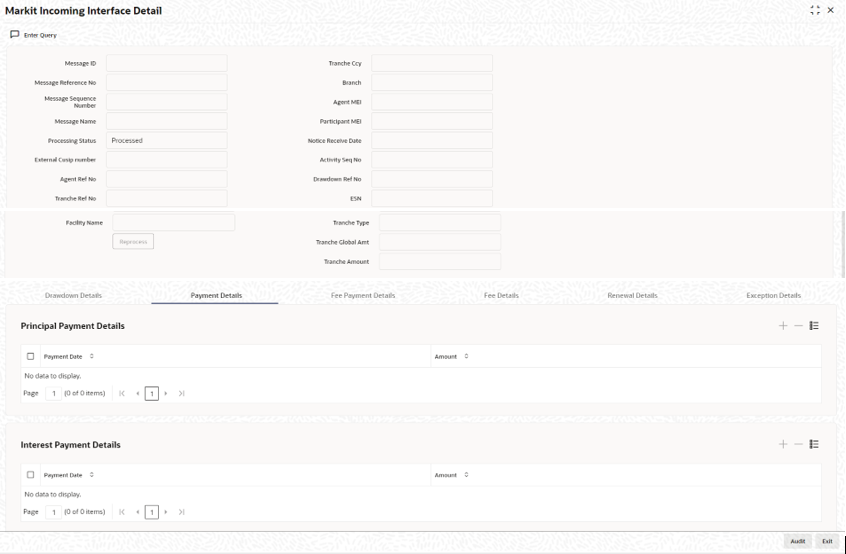
Task: Select all rows in Interest Payment Details
Action: [30, 475]
